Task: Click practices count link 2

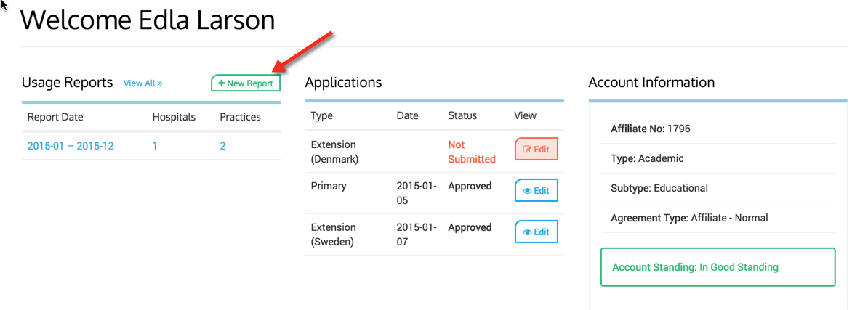Action: 222,146
